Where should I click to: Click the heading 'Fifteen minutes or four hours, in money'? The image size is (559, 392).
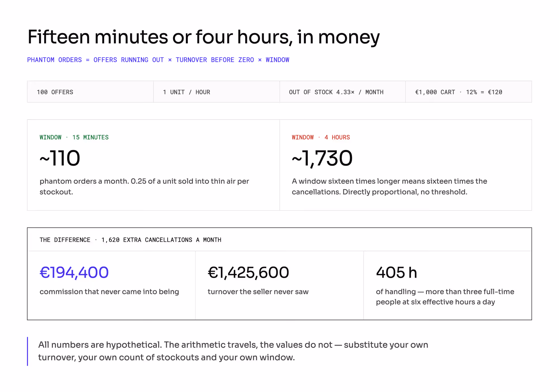click(x=203, y=37)
